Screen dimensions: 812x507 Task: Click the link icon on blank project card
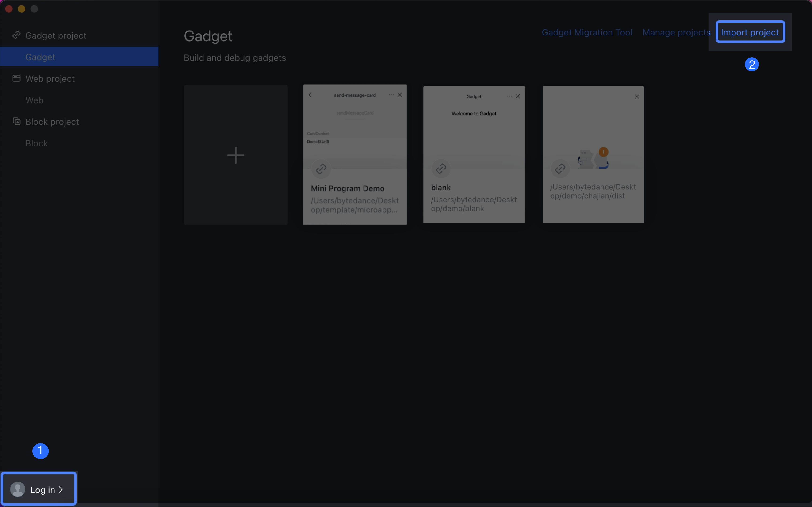coord(441,168)
